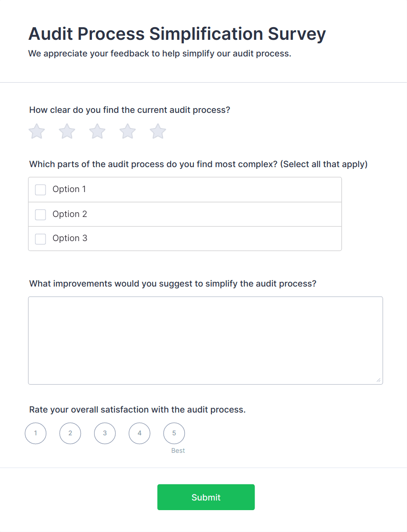Choose the third star for clarity
This screenshot has width=407, height=532.
[x=97, y=131]
